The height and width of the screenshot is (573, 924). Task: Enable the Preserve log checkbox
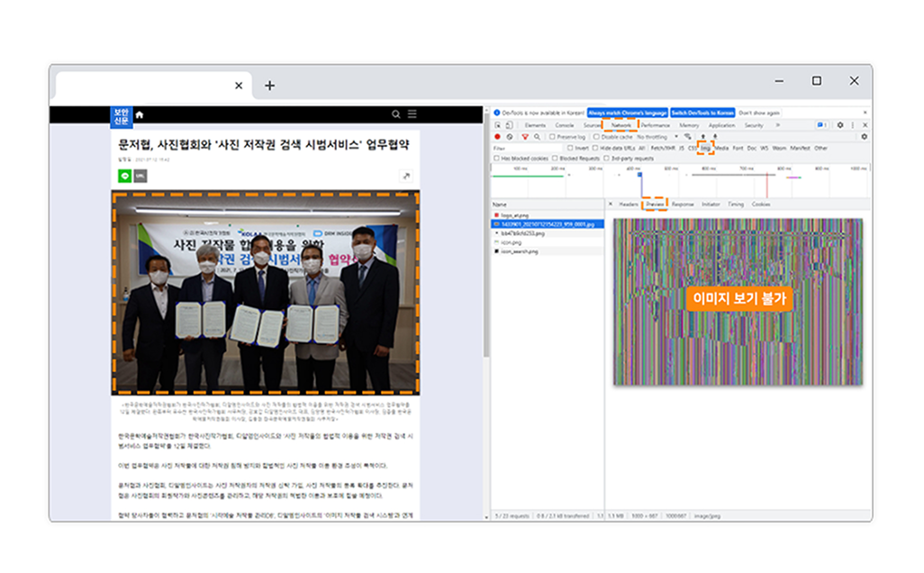(x=552, y=137)
